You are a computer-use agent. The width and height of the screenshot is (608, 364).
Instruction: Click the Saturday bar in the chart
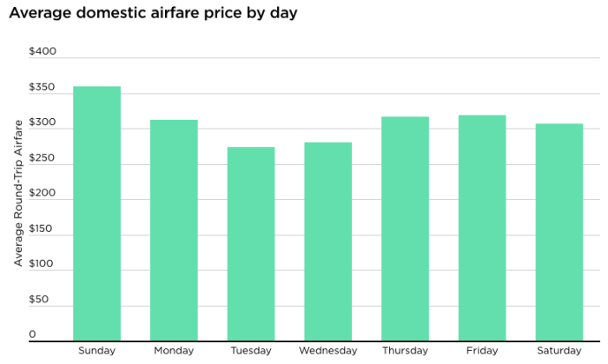pyautogui.click(x=559, y=232)
